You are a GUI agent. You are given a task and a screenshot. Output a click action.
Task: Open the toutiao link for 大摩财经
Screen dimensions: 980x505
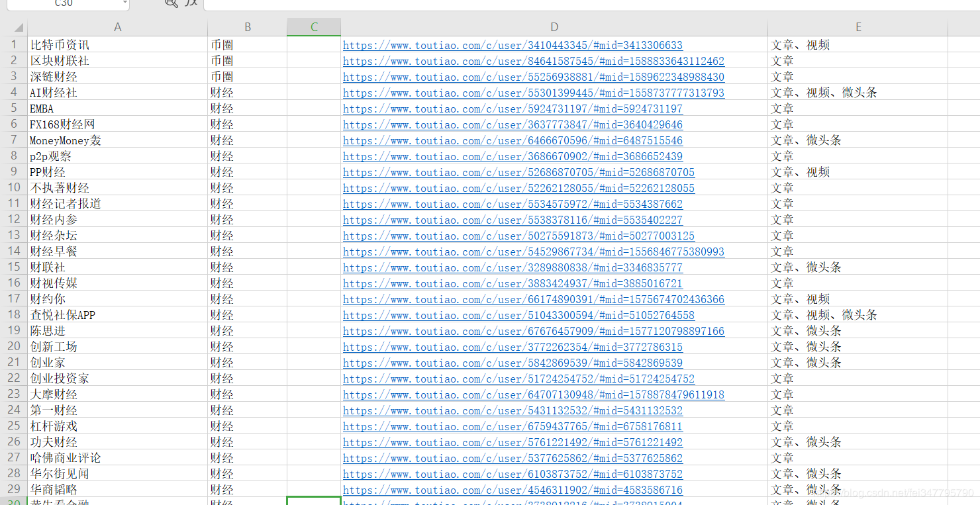[534, 394]
